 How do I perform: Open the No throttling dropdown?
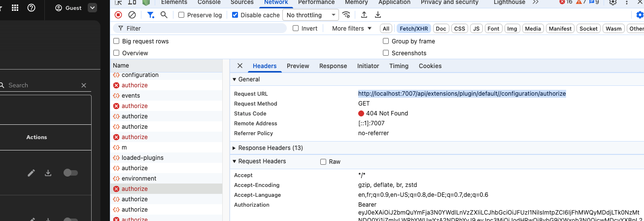310,15
